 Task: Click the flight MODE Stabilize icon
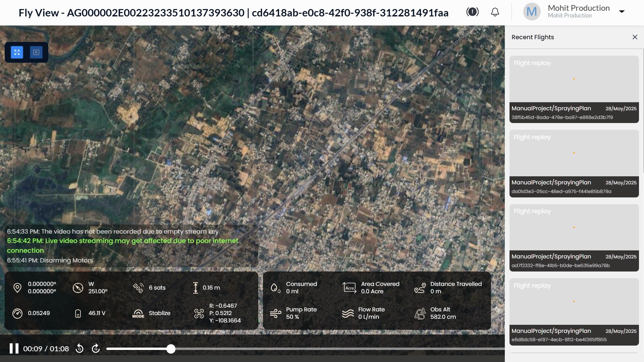point(138,313)
